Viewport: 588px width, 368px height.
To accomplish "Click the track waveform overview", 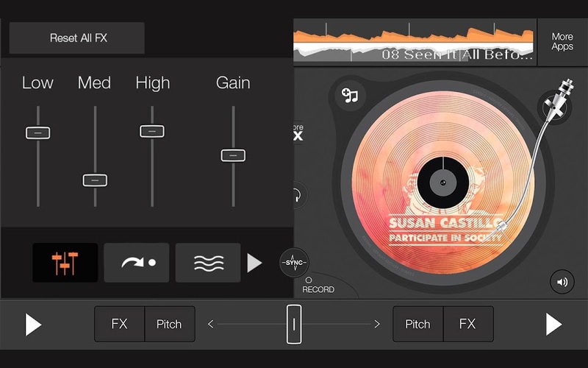I will (x=414, y=42).
